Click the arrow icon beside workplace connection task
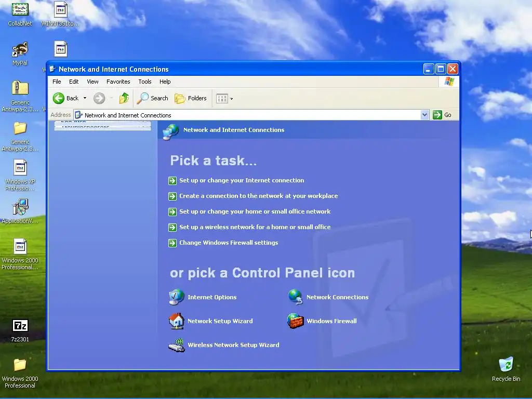The width and height of the screenshot is (532, 399). (x=172, y=196)
